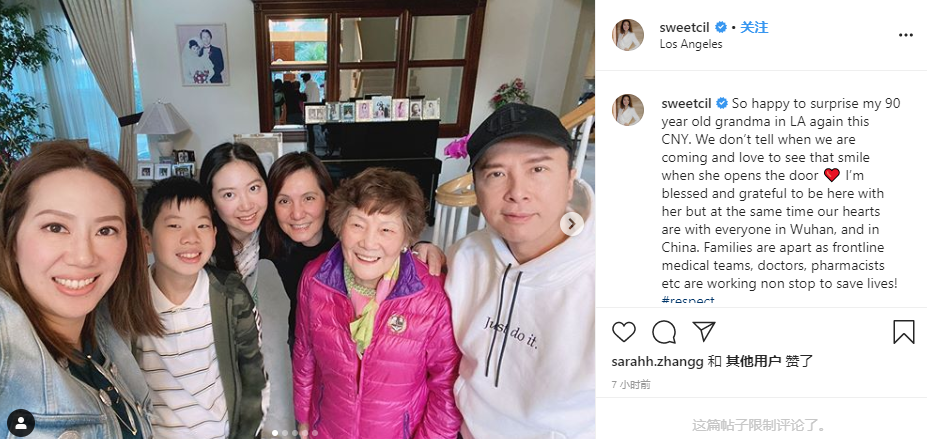Open sweetcil avatar beside caption
Image resolution: width=927 pixels, height=439 pixels.
(x=628, y=110)
